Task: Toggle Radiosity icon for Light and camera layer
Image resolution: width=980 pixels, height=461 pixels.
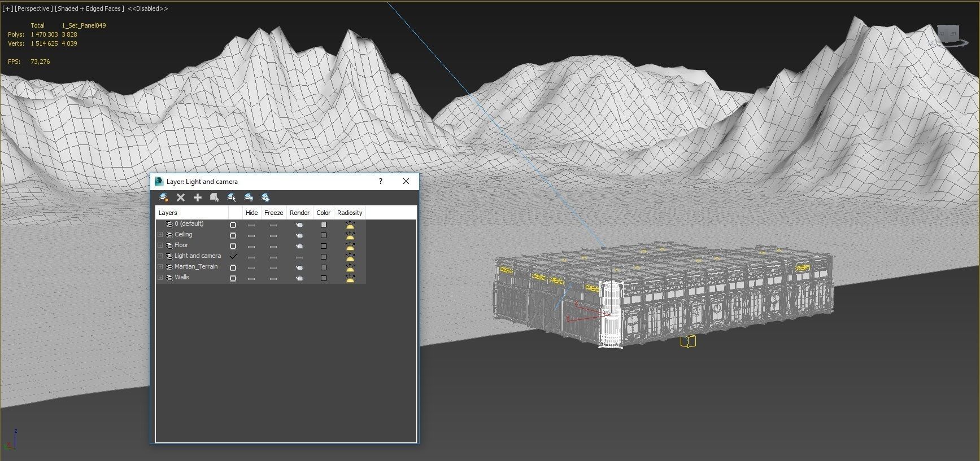Action: click(x=350, y=257)
